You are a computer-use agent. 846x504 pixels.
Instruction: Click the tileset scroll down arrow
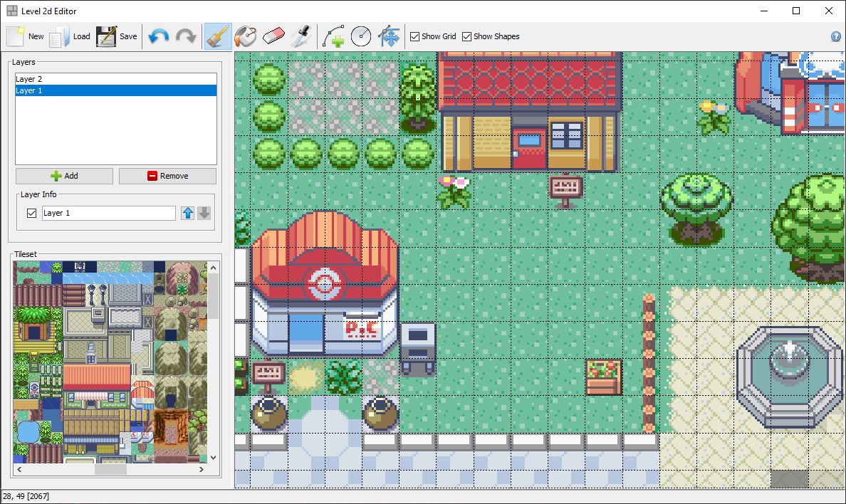coord(213,458)
